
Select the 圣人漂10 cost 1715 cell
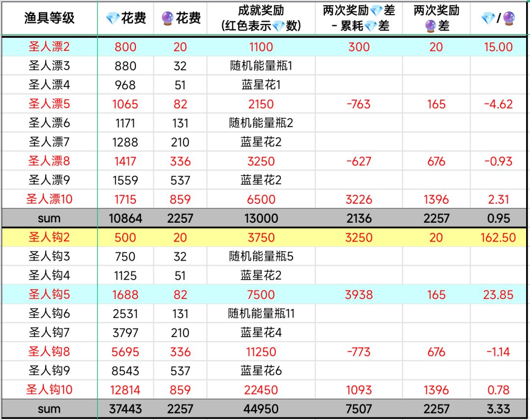pyautogui.click(x=126, y=199)
